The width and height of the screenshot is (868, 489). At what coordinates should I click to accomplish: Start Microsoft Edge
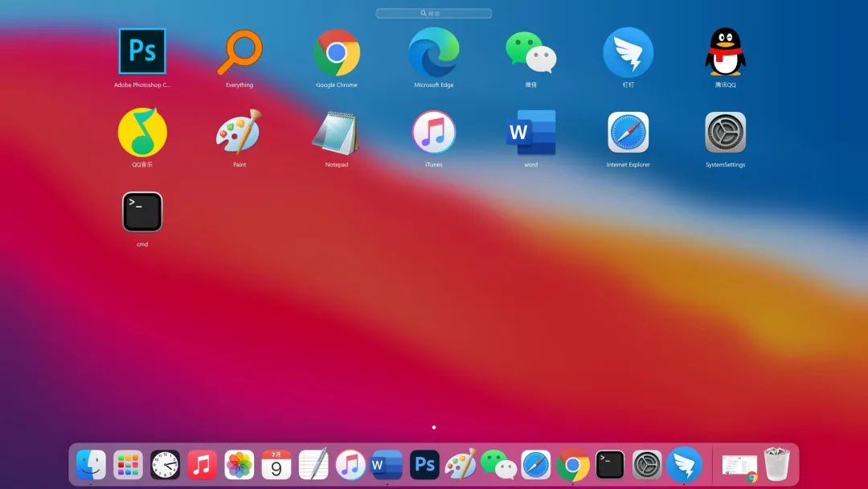434,52
